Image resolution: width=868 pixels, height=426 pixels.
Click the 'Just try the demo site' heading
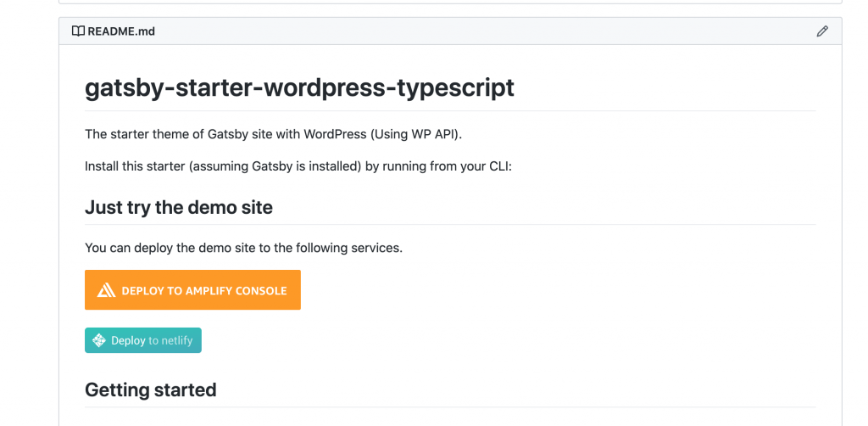(179, 207)
